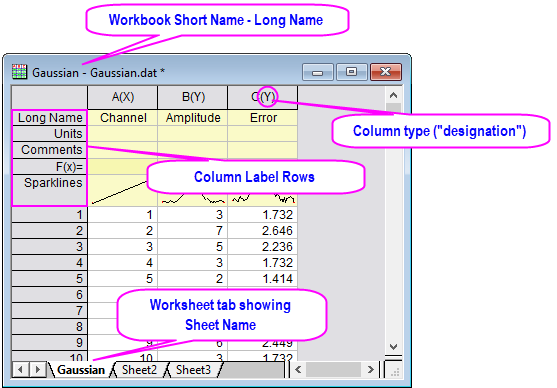
Task: Select row header 2
Action: [49, 231]
